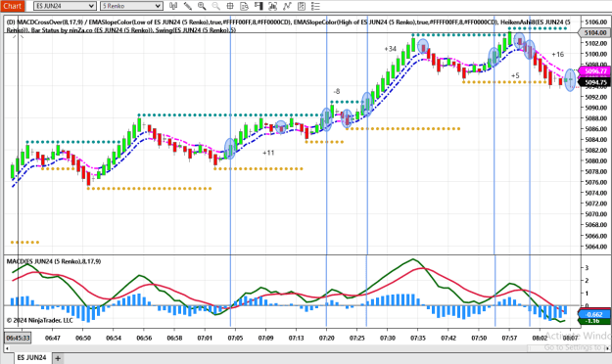Toggle the Chart Trader icon
The height and width of the screenshot is (364, 612).
click(x=259, y=6)
